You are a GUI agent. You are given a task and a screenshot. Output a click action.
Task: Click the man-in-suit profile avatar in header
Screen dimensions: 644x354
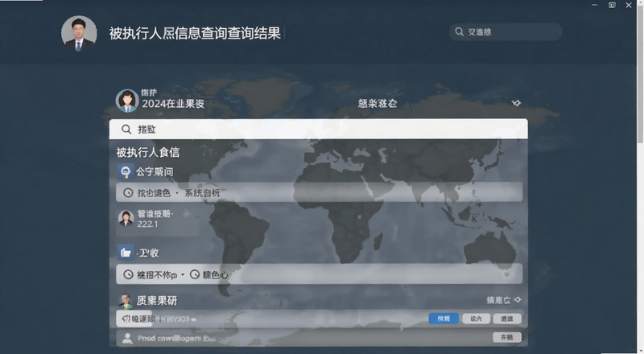pos(79,33)
